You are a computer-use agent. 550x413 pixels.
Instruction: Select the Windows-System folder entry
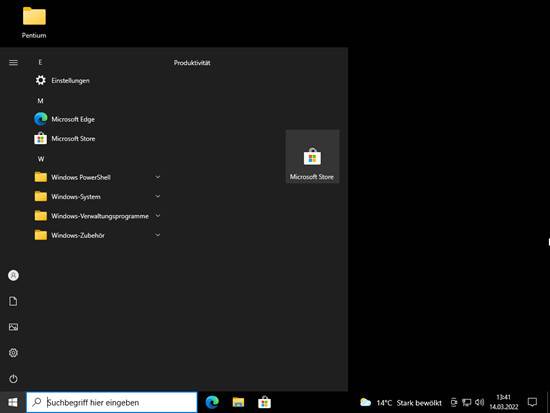97,196
